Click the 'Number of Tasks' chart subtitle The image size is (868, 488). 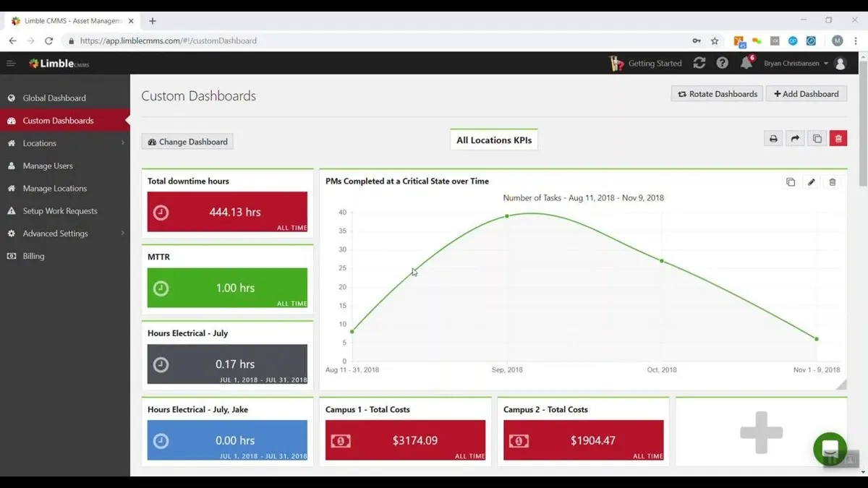tap(583, 198)
